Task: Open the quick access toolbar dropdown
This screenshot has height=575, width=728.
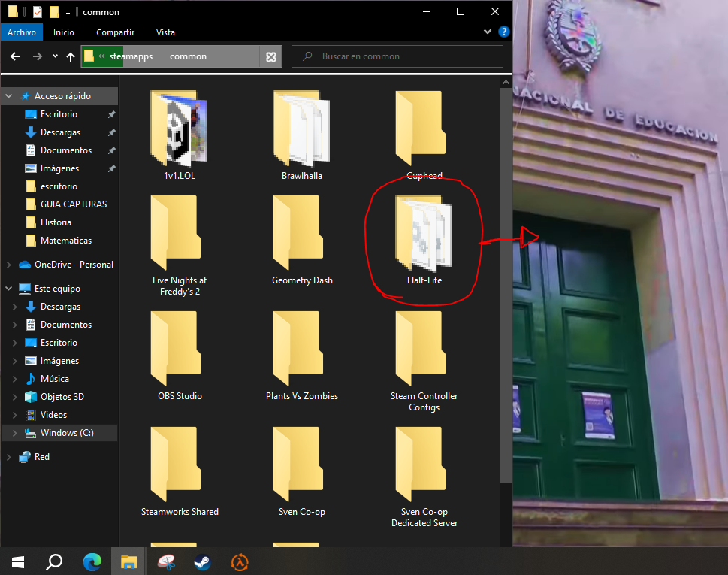Action: coord(68,13)
